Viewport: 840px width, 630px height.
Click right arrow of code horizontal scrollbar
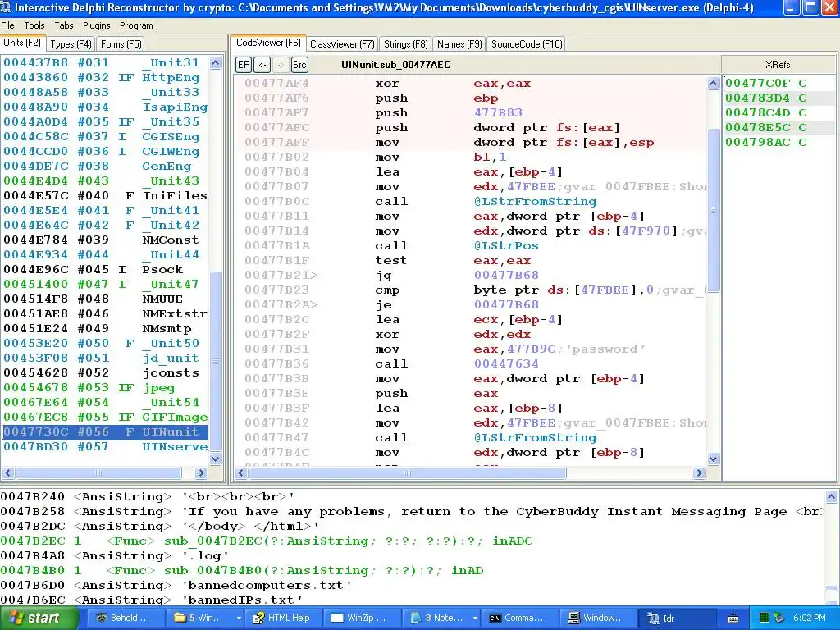coord(699,473)
